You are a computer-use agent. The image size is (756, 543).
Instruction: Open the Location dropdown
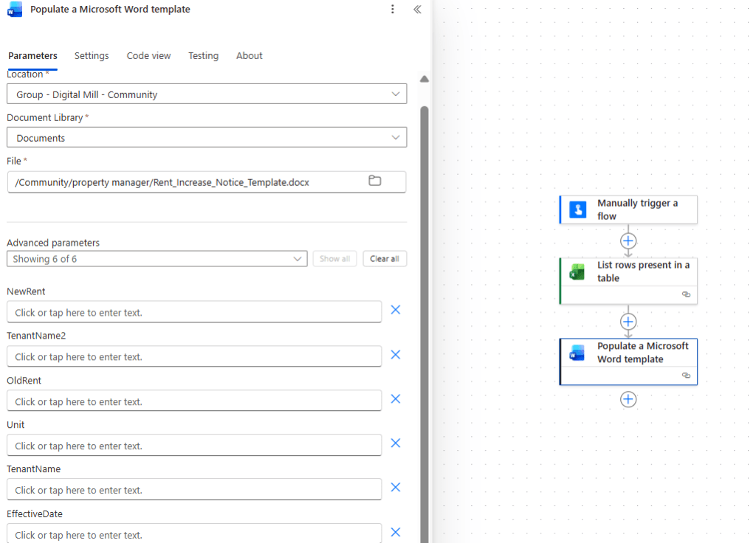coord(207,94)
